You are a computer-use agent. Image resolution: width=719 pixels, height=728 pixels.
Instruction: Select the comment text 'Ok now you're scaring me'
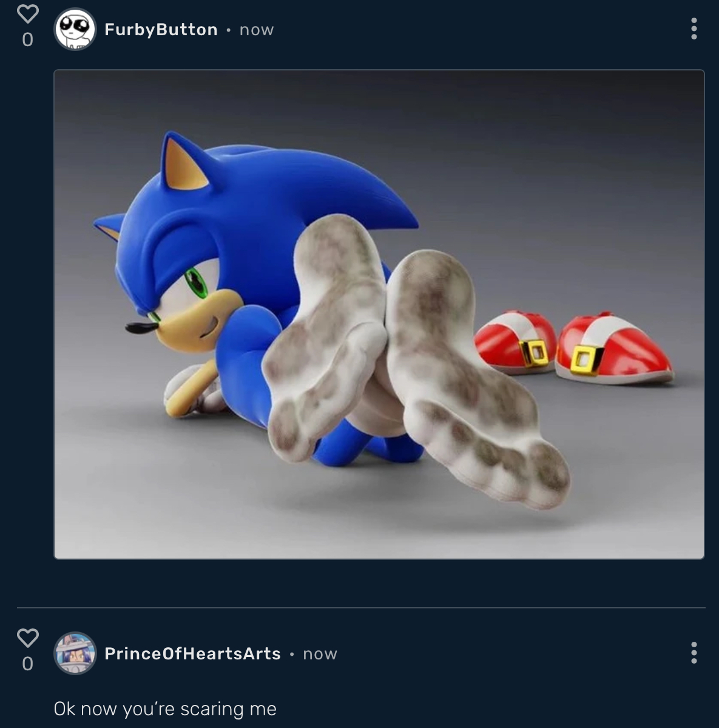point(165,709)
